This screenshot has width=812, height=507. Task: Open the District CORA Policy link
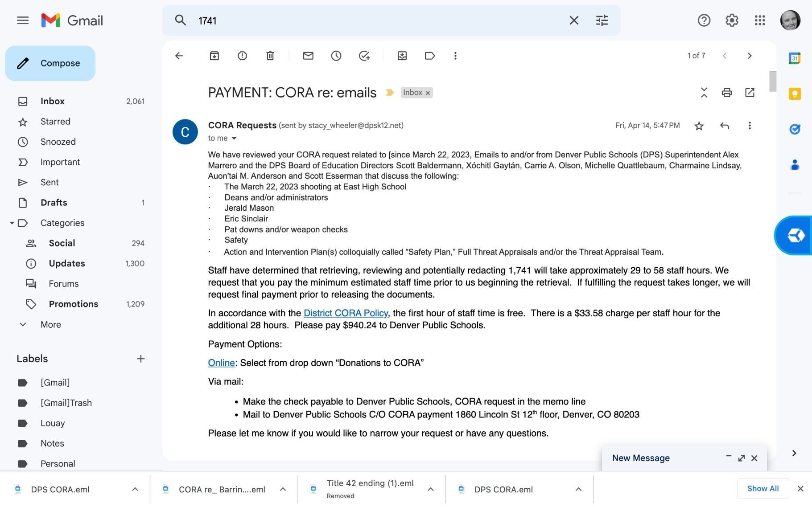coord(346,313)
